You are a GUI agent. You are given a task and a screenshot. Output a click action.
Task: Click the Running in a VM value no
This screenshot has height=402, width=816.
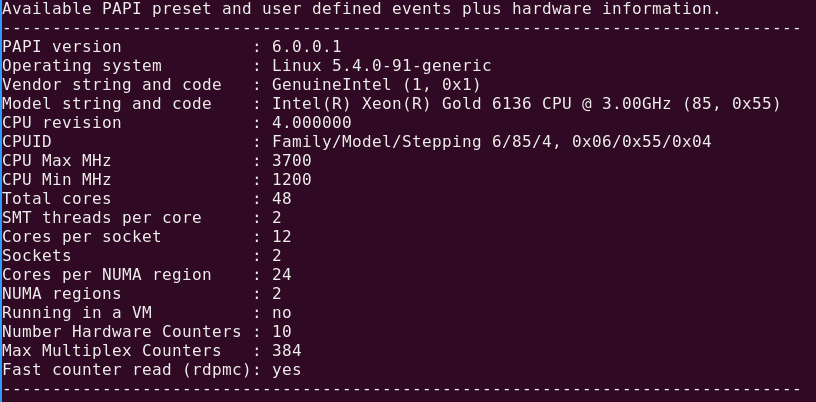[x=282, y=313]
